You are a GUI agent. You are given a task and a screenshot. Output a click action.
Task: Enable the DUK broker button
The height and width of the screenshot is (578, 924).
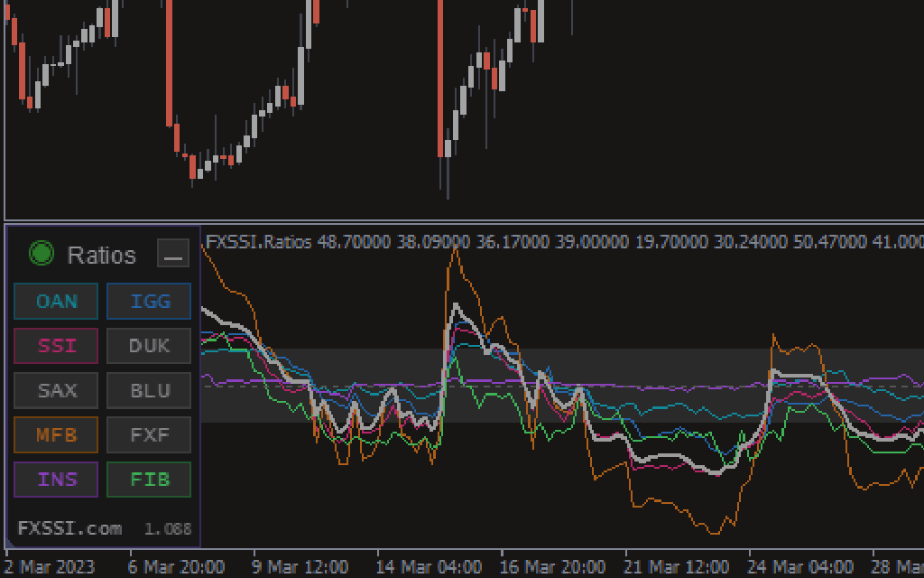[149, 345]
